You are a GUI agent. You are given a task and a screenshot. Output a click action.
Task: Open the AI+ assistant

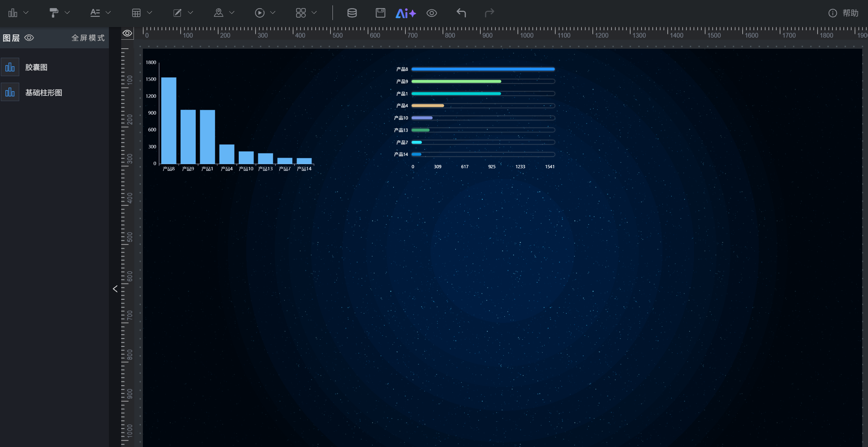[405, 13]
